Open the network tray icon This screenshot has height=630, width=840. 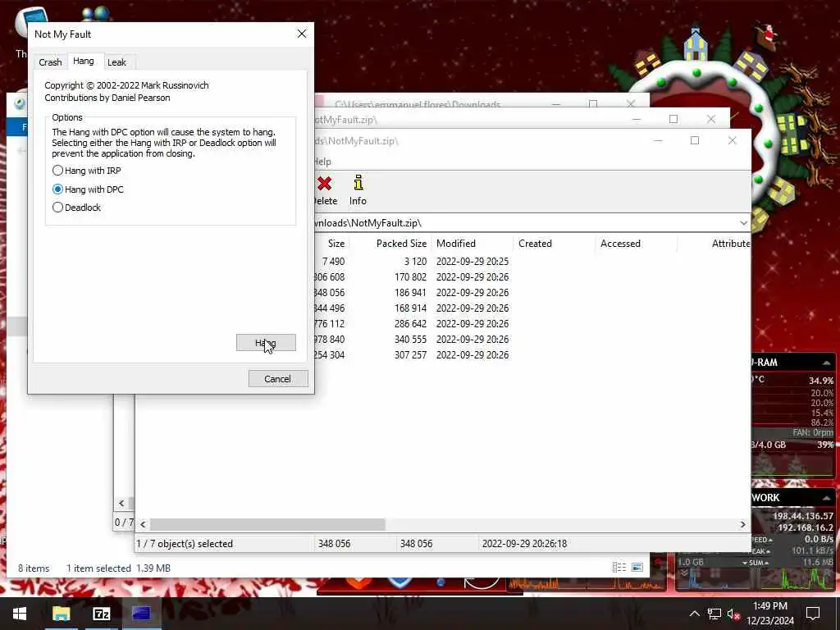pos(714,614)
